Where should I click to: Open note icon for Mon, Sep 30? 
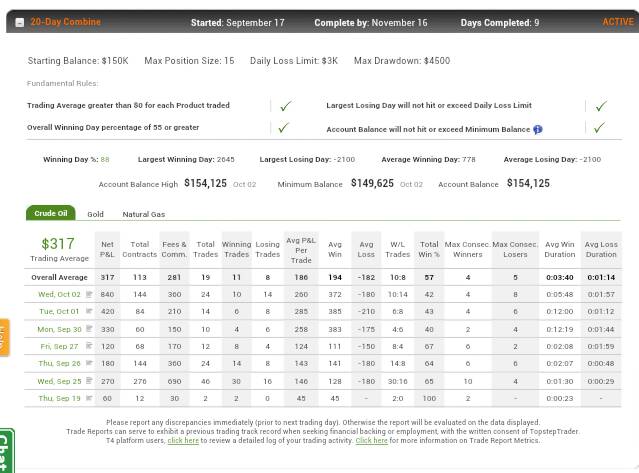click(x=89, y=329)
